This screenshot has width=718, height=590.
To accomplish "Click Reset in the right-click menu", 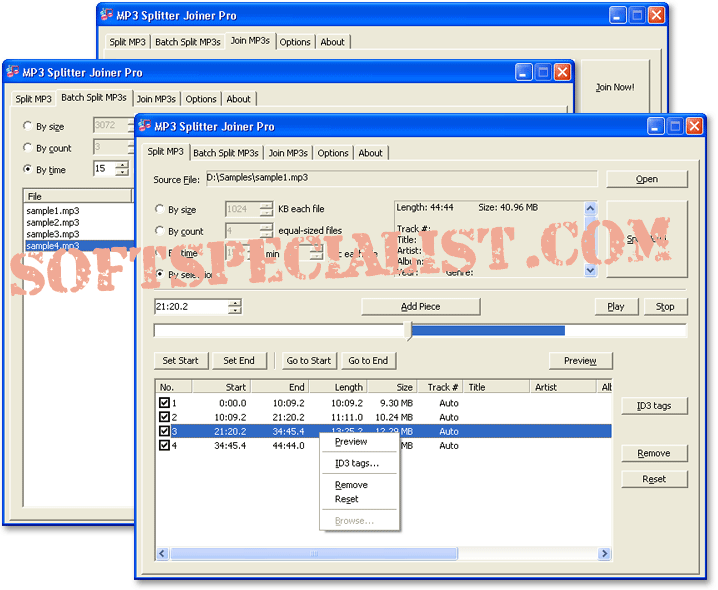I will coord(347,499).
